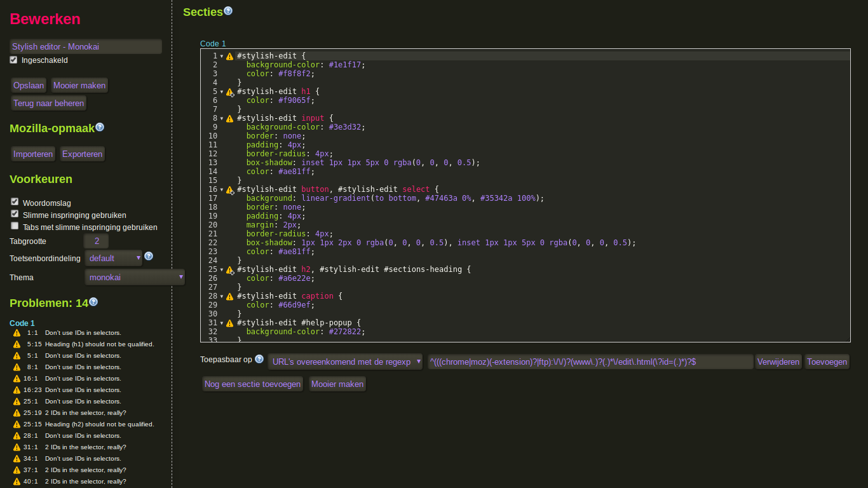Screen dimensions: 868x488
Task: Click warning icon of problem 5:15
Action: pyautogui.click(x=17, y=344)
